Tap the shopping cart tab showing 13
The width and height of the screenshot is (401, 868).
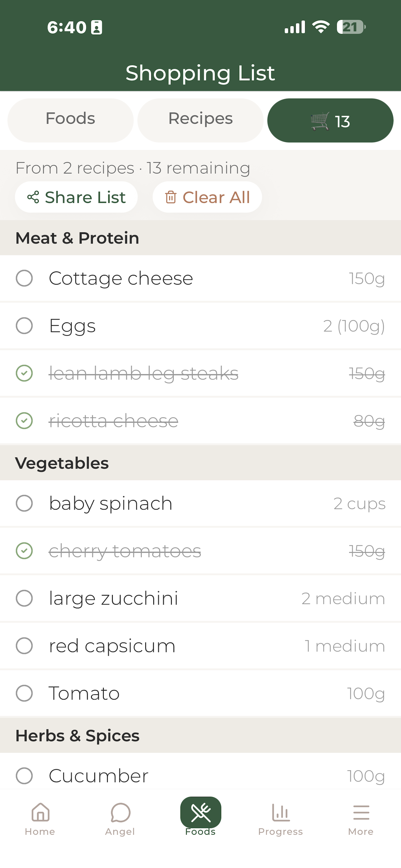330,120
